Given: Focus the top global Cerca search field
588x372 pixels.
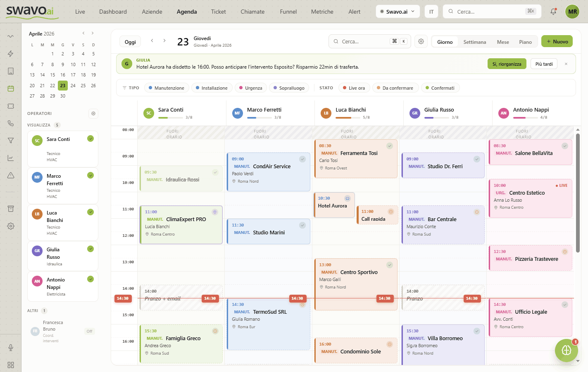Looking at the screenshot, I should pos(492,12).
